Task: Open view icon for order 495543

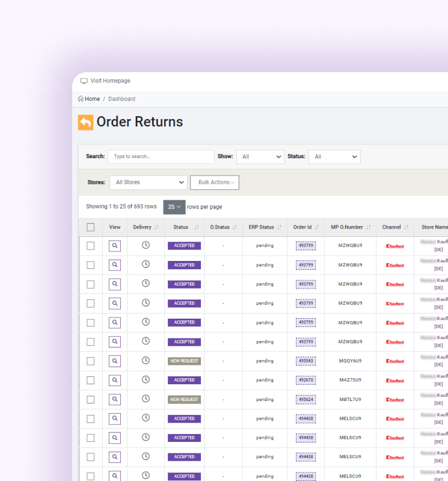Action: [115, 361]
